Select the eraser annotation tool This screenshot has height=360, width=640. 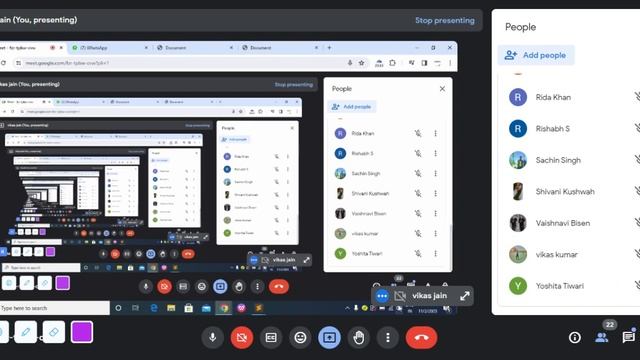54,332
